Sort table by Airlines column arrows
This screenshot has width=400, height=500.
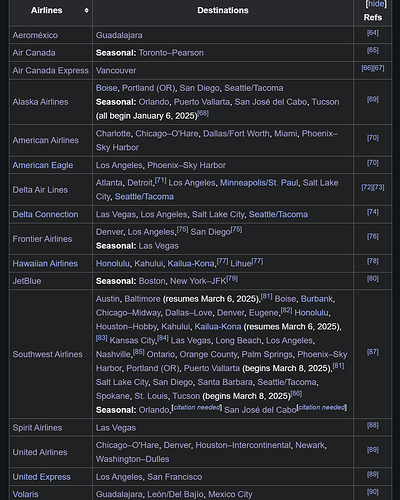(87, 10)
